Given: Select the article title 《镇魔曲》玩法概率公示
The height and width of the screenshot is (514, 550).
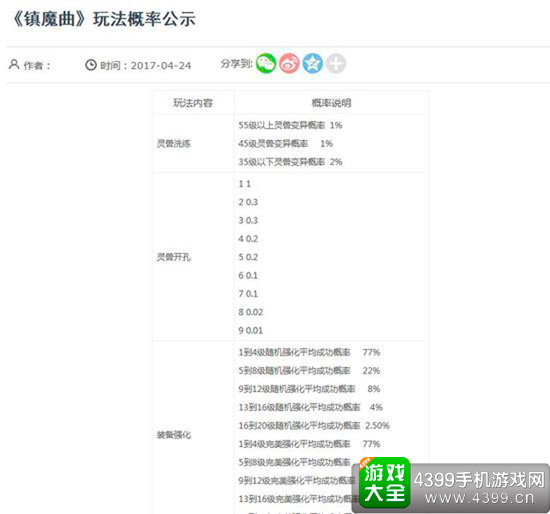Looking at the screenshot, I should pyautogui.click(x=104, y=19).
